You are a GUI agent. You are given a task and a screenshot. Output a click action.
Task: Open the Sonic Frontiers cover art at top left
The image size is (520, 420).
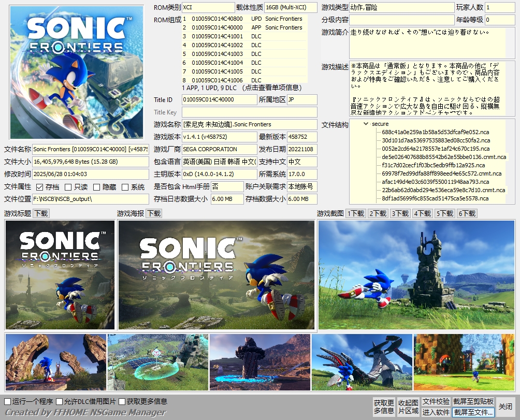point(77,73)
